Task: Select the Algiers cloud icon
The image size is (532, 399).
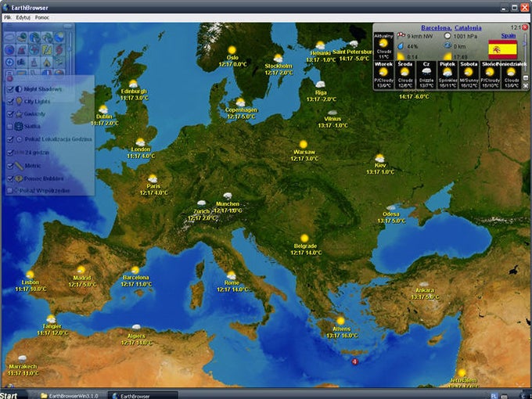Action: click(136, 327)
